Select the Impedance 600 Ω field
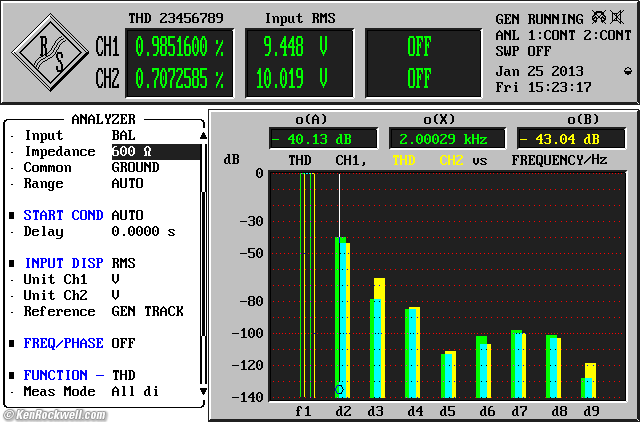The image size is (640, 422). pos(156,151)
